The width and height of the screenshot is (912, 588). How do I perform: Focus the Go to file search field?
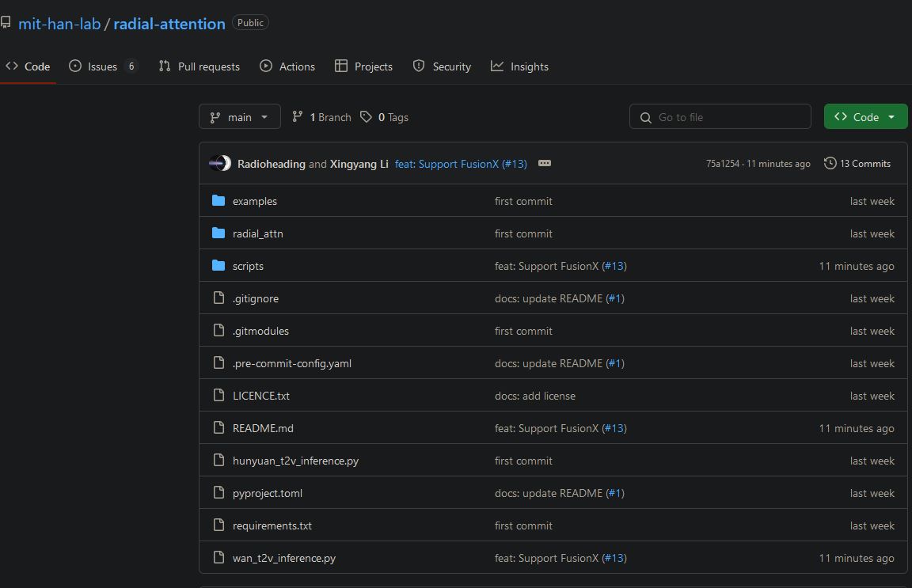click(720, 117)
